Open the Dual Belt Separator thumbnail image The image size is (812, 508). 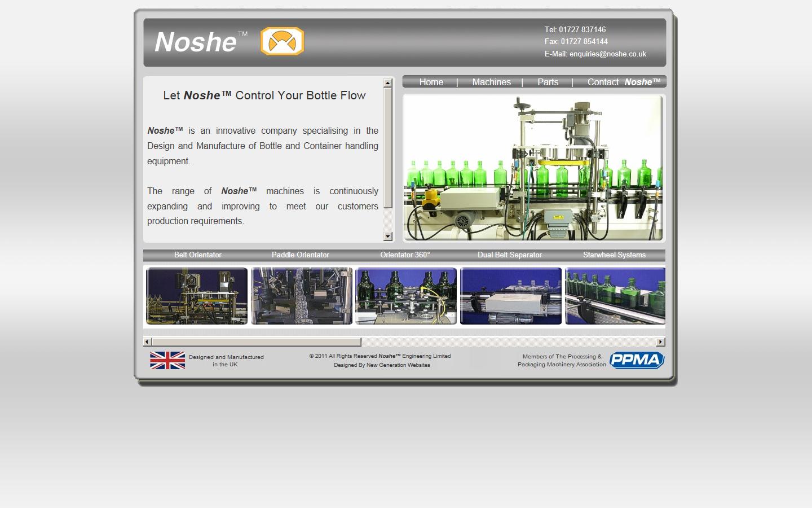[x=510, y=296]
